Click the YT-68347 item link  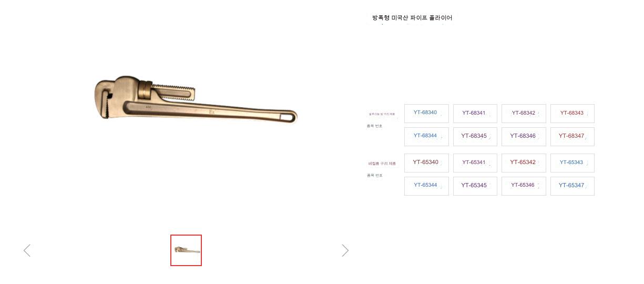(x=572, y=136)
